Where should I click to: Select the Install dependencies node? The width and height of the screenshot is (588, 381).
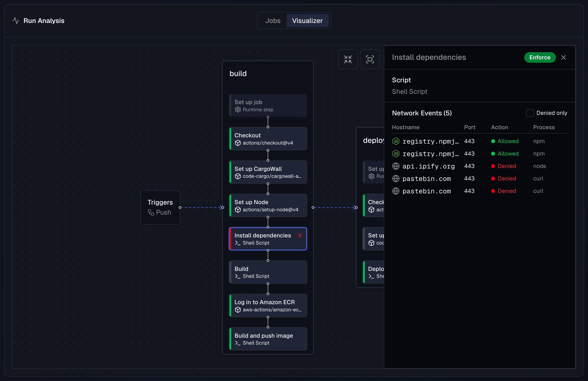[x=268, y=239]
